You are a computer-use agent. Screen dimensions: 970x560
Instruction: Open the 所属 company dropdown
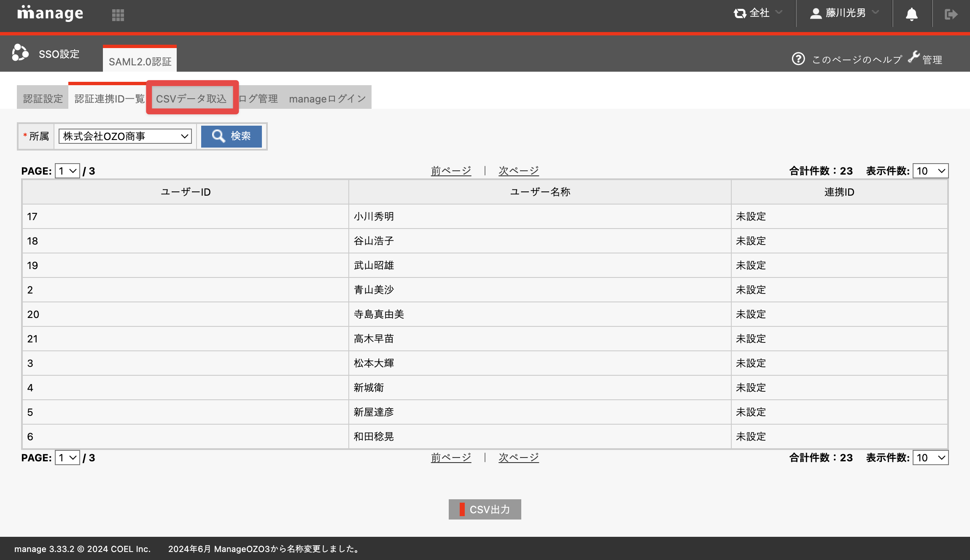[x=125, y=136]
